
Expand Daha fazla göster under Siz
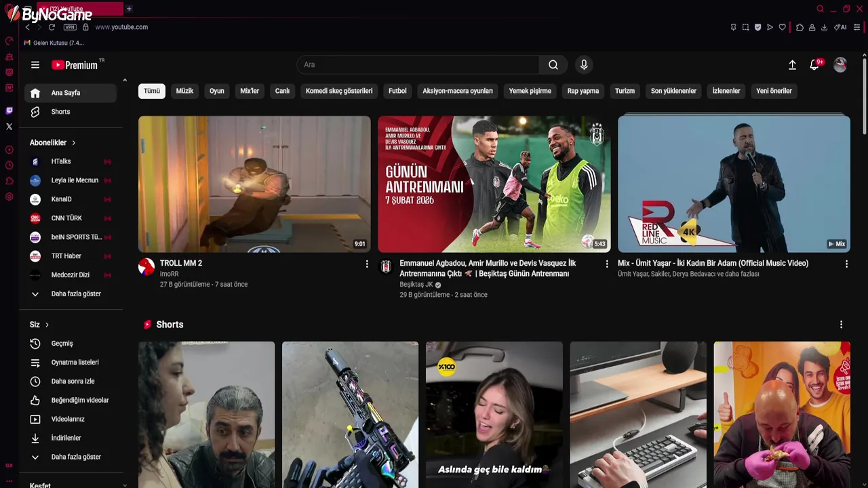(71, 457)
